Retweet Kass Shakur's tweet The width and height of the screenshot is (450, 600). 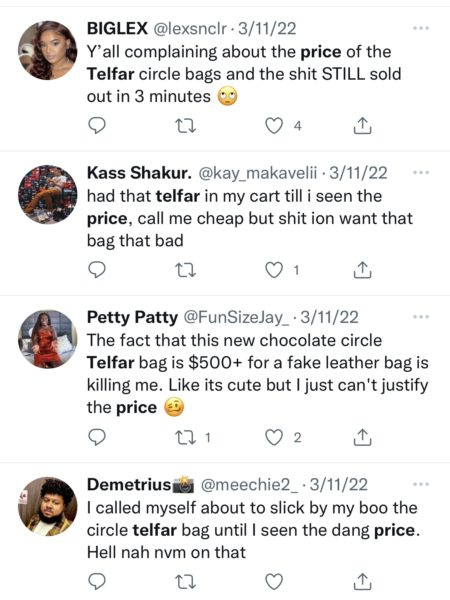click(x=185, y=271)
